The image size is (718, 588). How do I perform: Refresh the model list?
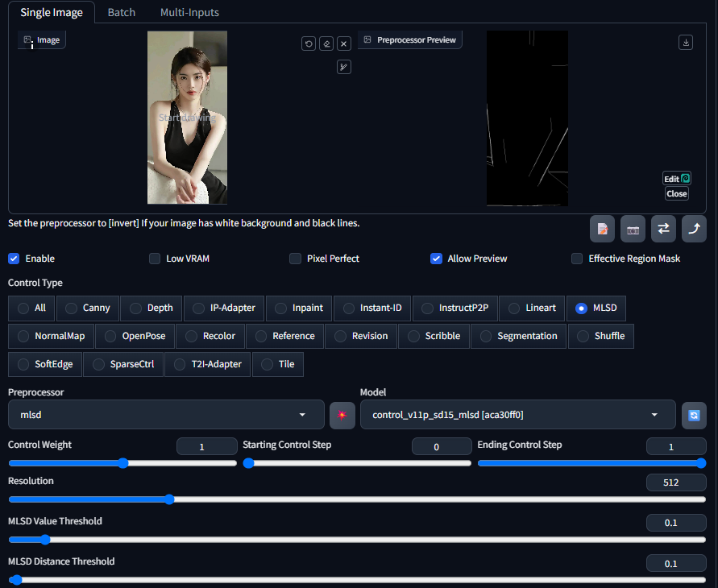click(x=694, y=415)
